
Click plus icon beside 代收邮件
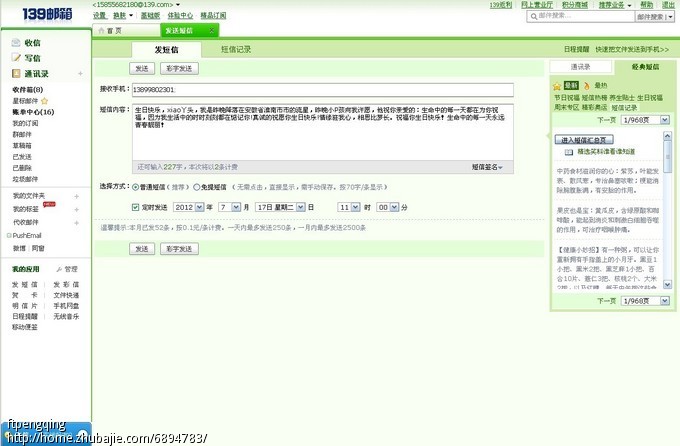[x=76, y=223]
